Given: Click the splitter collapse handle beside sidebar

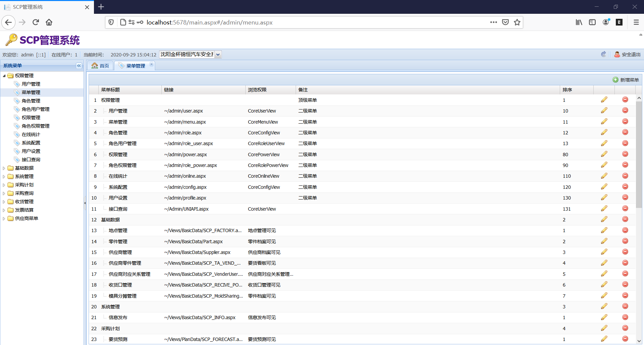Looking at the screenshot, I should click(x=85, y=203).
